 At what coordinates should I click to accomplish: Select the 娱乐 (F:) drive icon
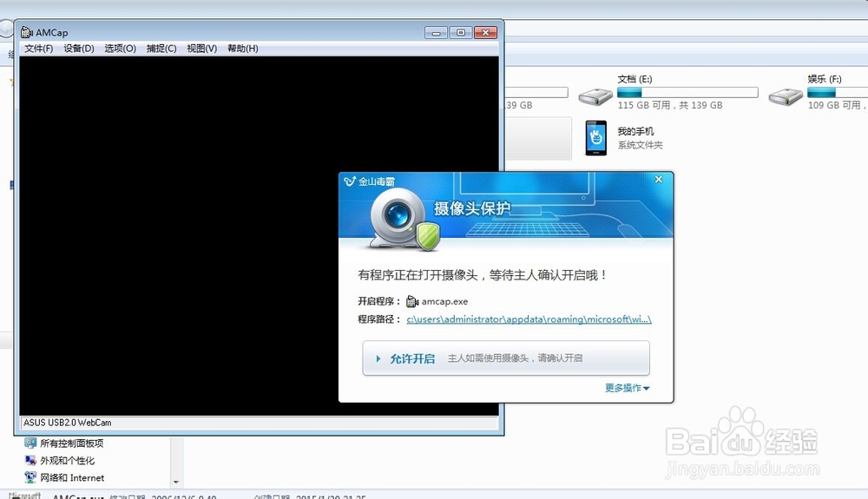pyautogui.click(x=786, y=97)
